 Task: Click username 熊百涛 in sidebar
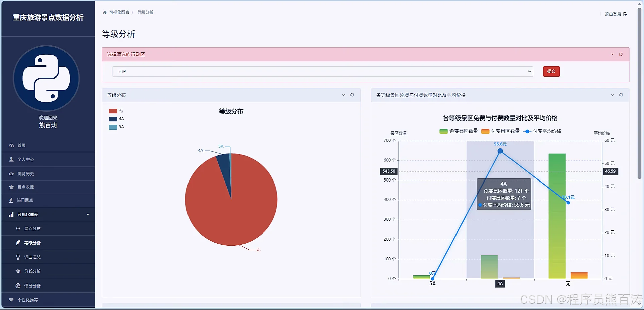point(48,125)
